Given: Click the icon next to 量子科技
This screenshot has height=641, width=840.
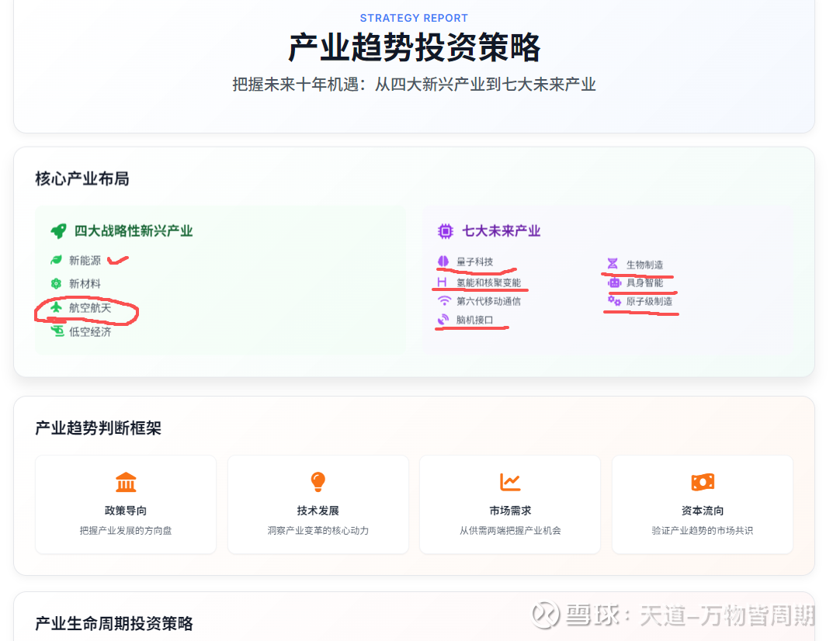Looking at the screenshot, I should [x=443, y=262].
